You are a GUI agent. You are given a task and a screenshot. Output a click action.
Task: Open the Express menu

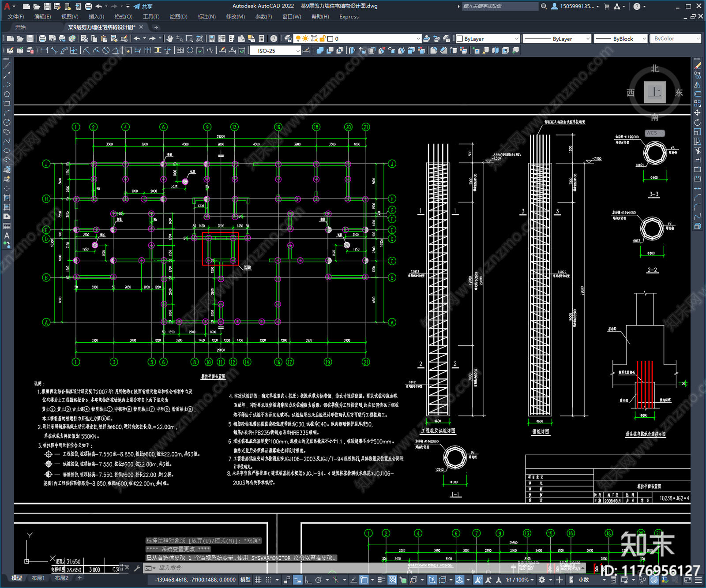pos(349,17)
